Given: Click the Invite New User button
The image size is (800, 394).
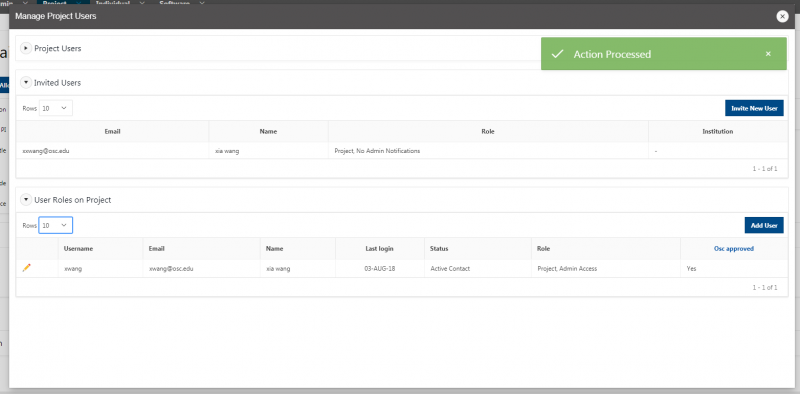Looking at the screenshot, I should (754, 108).
